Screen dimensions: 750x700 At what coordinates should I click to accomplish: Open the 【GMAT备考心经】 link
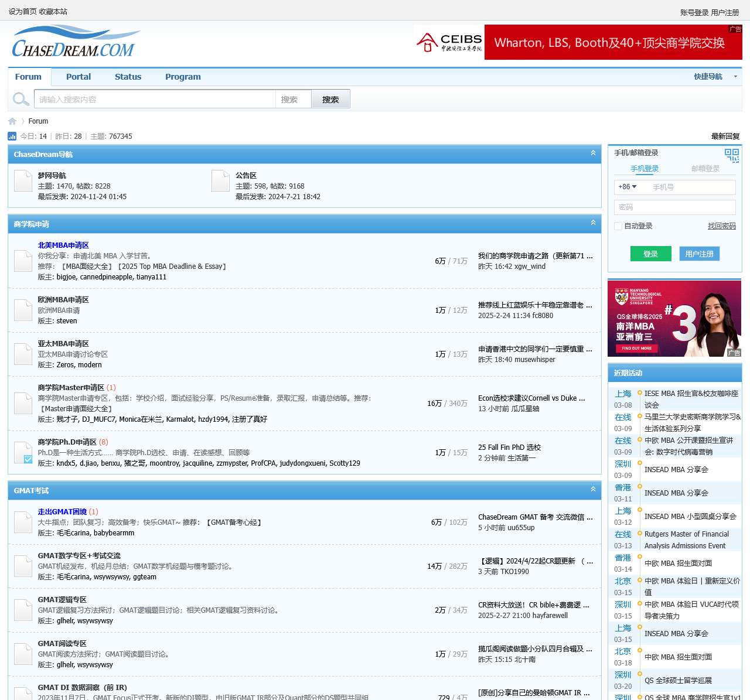(234, 523)
